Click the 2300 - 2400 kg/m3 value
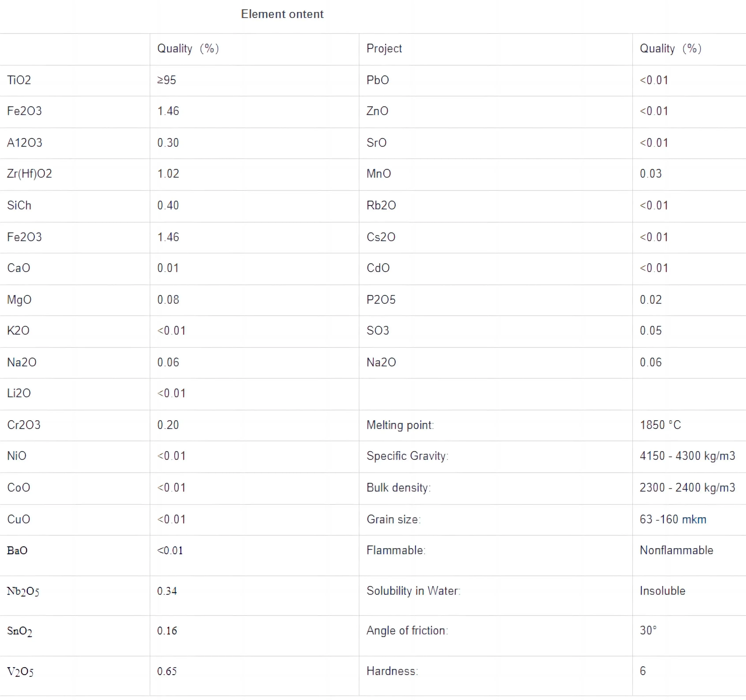The image size is (746, 700). pos(687,487)
